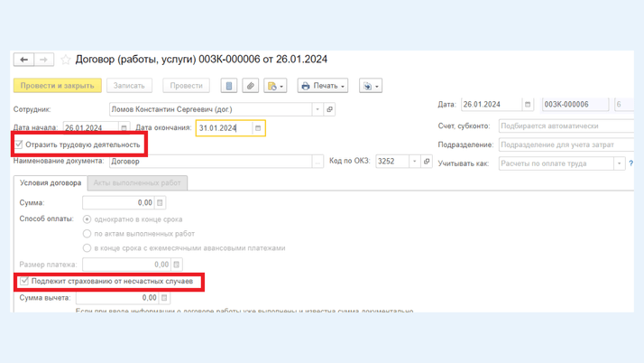
Task: Open calendar for Дата начала
Action: tap(124, 128)
